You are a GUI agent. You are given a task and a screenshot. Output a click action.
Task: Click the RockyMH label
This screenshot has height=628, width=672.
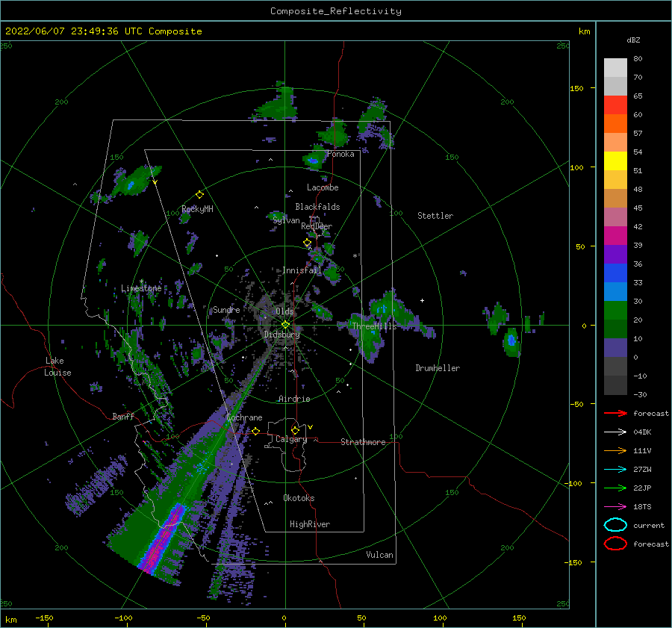click(197, 209)
